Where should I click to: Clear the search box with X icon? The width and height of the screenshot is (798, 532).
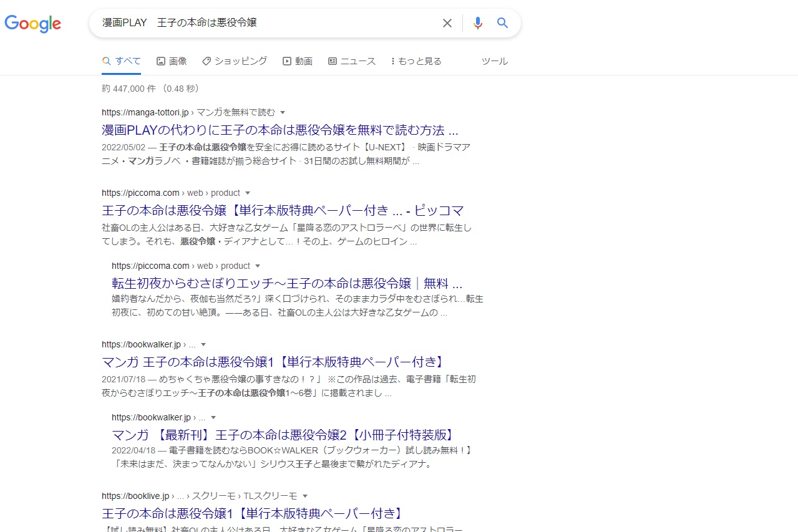click(x=447, y=23)
